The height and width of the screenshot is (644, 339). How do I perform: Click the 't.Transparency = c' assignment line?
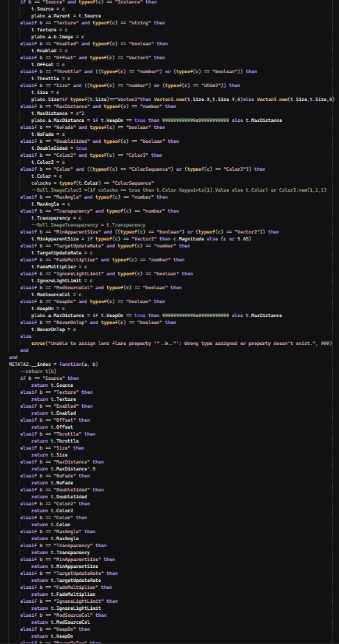click(x=56, y=218)
